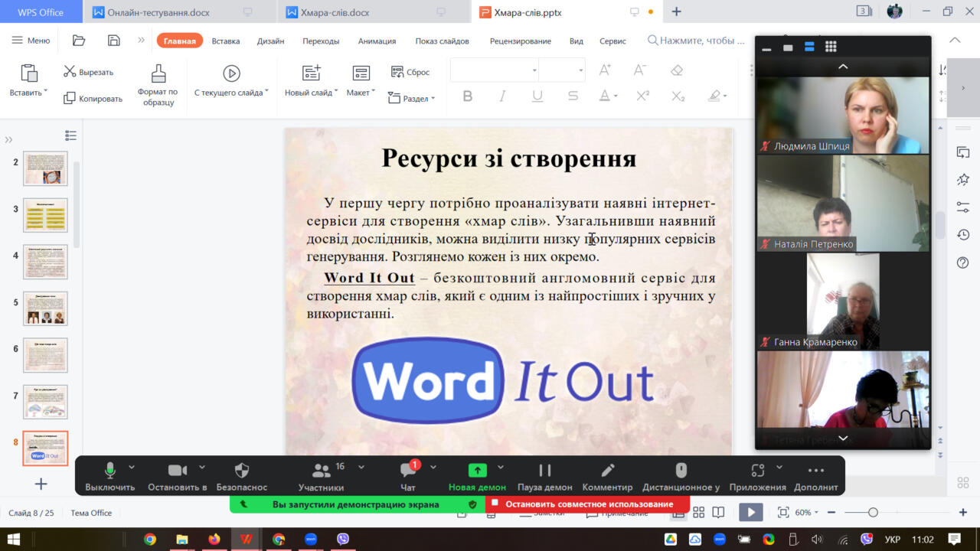The width and height of the screenshot is (980, 551).
Task: Click the Cut (Вырезать) scissors icon
Action: (x=70, y=72)
